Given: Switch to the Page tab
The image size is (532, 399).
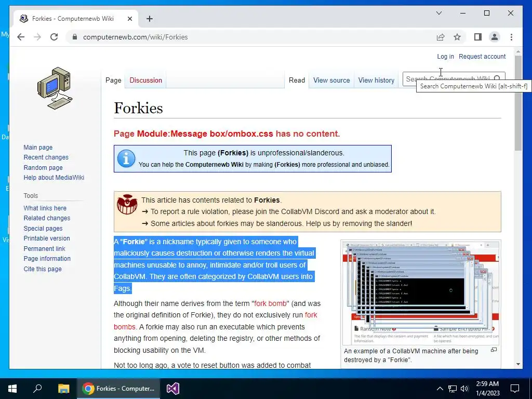Looking at the screenshot, I should coord(113,81).
